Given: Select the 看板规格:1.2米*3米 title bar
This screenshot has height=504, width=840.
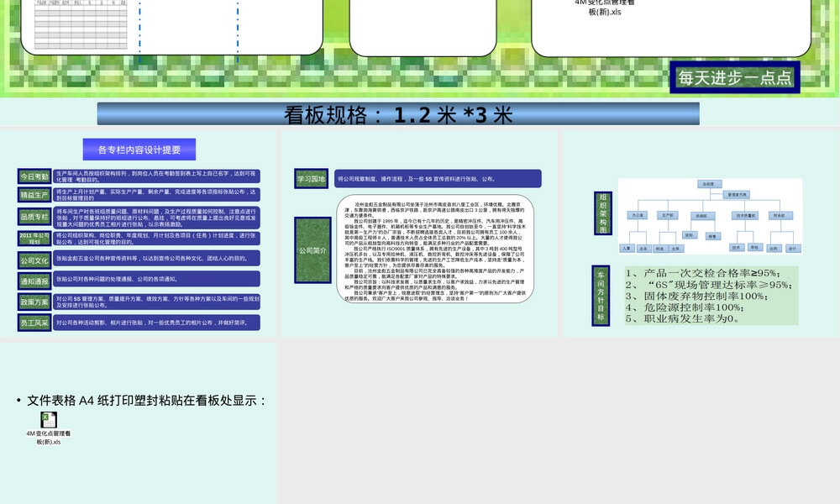Looking at the screenshot, I should pos(398,114).
